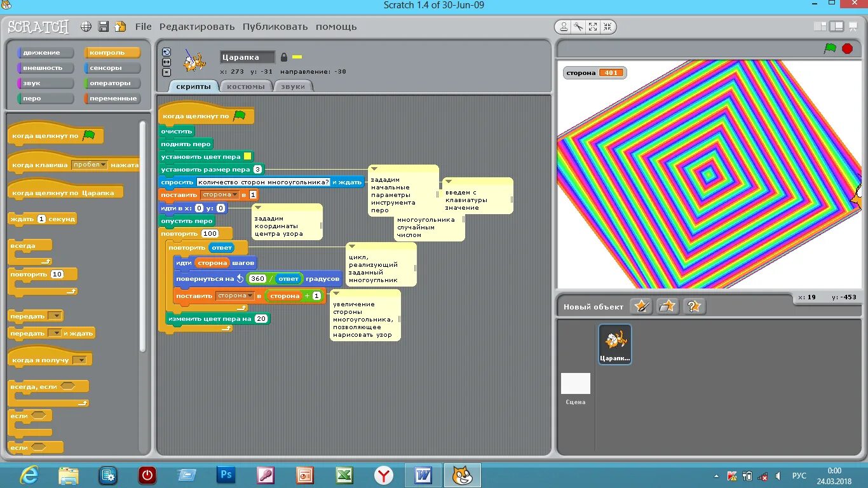
Task: Collapse the зададим координаты центра comment
Action: click(x=258, y=208)
